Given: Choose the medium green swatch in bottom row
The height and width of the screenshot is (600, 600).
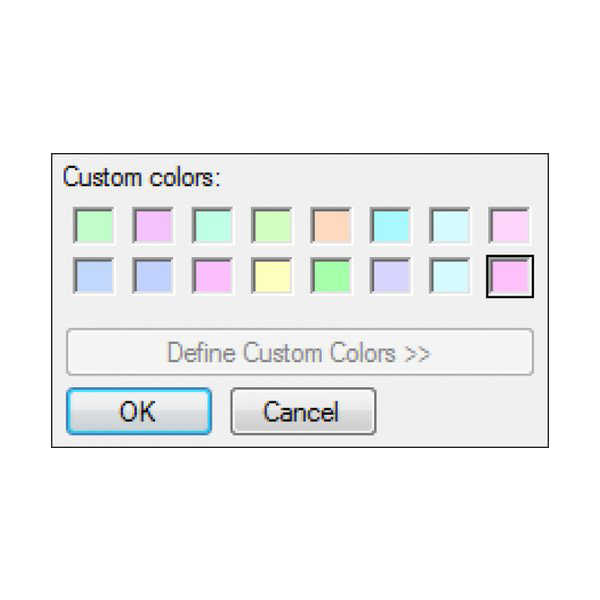Looking at the screenshot, I should click(331, 276).
